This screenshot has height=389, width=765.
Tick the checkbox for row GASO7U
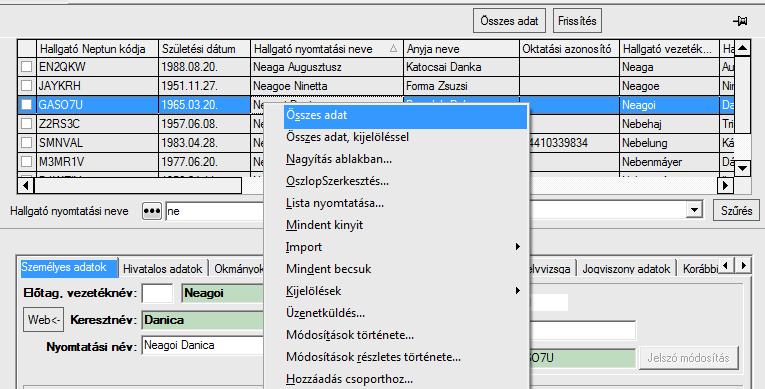tap(26, 105)
